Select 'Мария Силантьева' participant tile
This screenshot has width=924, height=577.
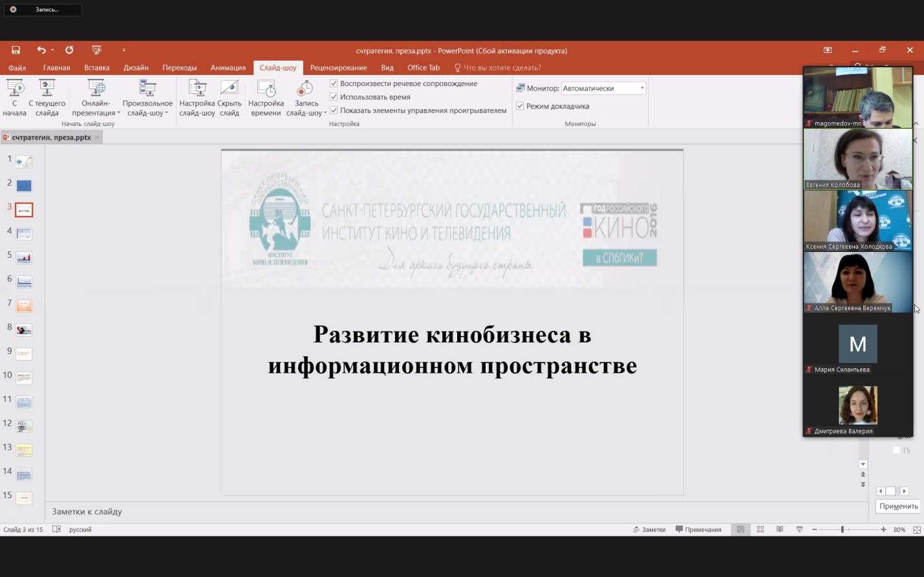click(858, 344)
